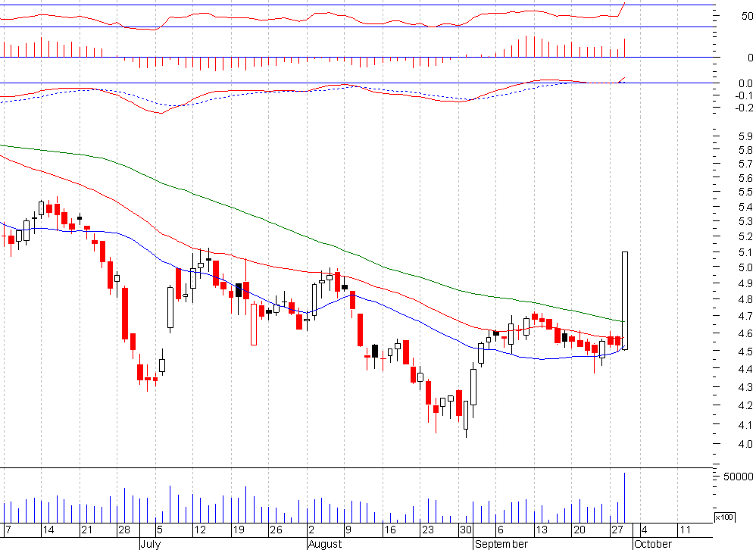This screenshot has height=550, width=756.
Task: Click the 5.1 price axis label
Action: [745, 252]
